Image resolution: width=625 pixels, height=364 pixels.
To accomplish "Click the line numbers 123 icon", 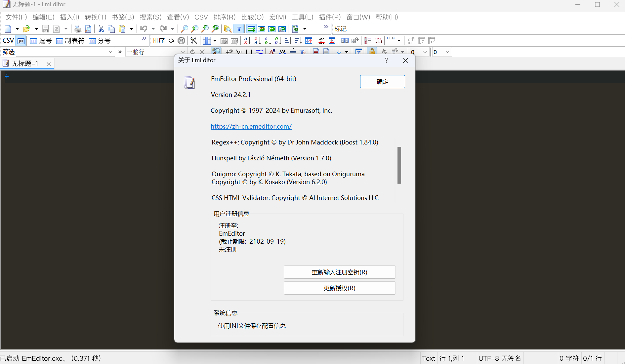I will (x=368, y=41).
